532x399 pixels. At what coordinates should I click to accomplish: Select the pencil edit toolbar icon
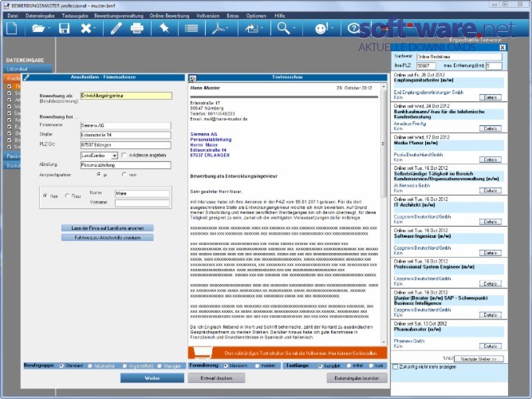(x=116, y=28)
